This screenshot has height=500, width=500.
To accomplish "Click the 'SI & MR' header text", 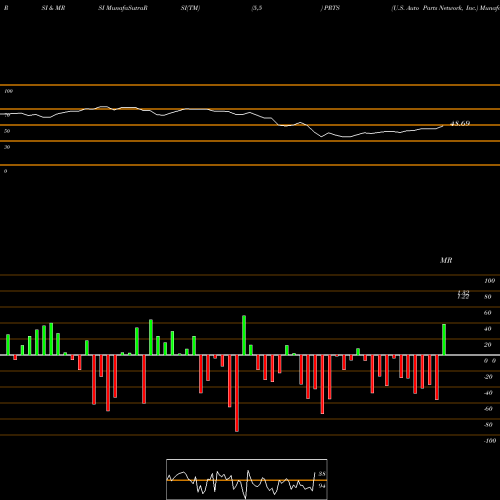I will pos(53,8).
